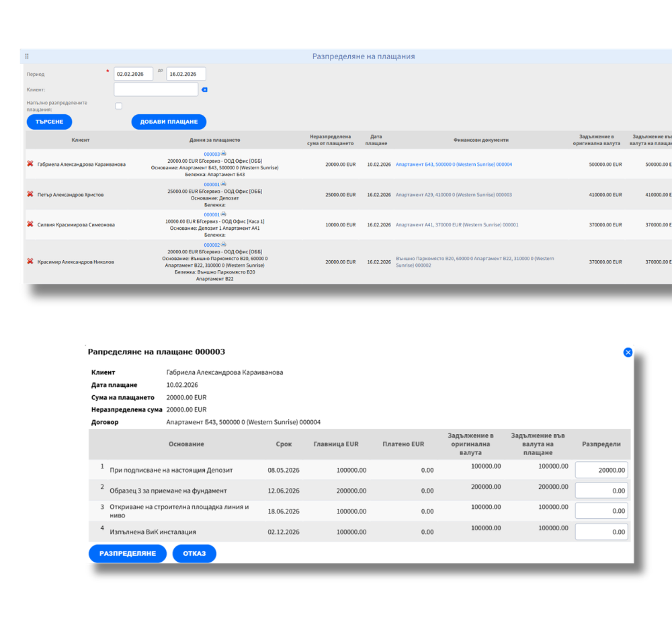Open the Апартамент Б43 financial document link
The width and height of the screenshot is (672, 621).
click(454, 164)
